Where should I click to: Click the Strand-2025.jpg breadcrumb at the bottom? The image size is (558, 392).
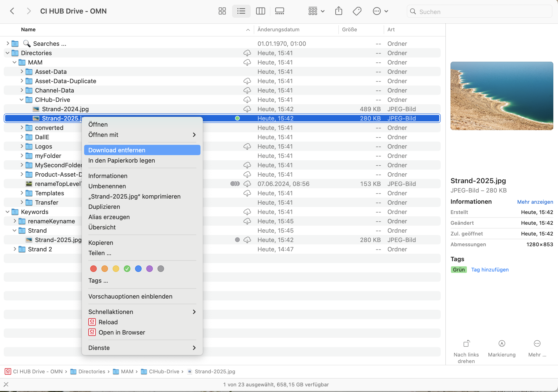click(x=215, y=371)
